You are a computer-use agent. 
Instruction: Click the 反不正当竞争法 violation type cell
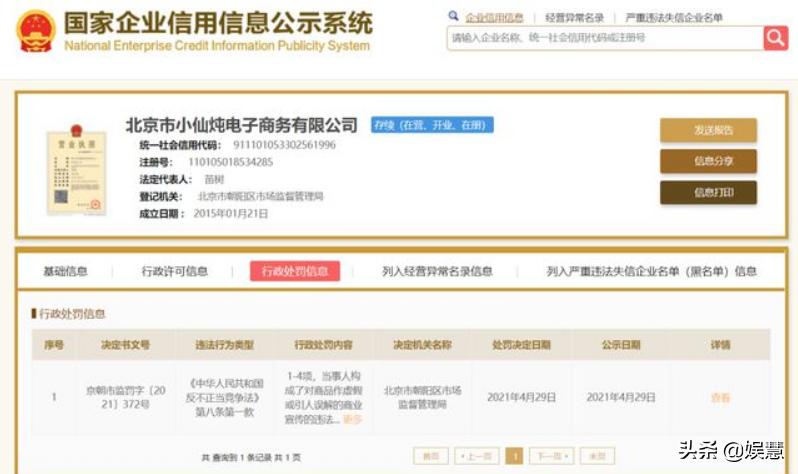pyautogui.click(x=224, y=398)
